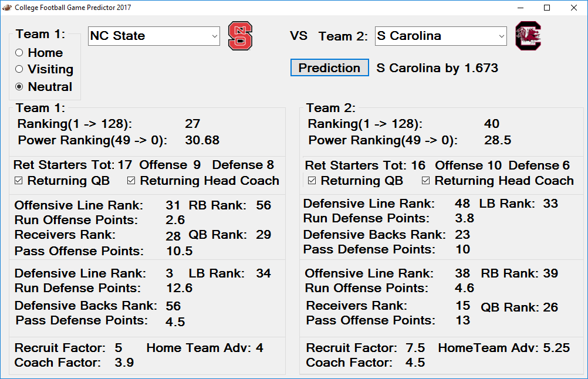This screenshot has height=379, width=588.
Task: Click the football app icon in title bar
Action: pyautogui.click(x=7, y=8)
